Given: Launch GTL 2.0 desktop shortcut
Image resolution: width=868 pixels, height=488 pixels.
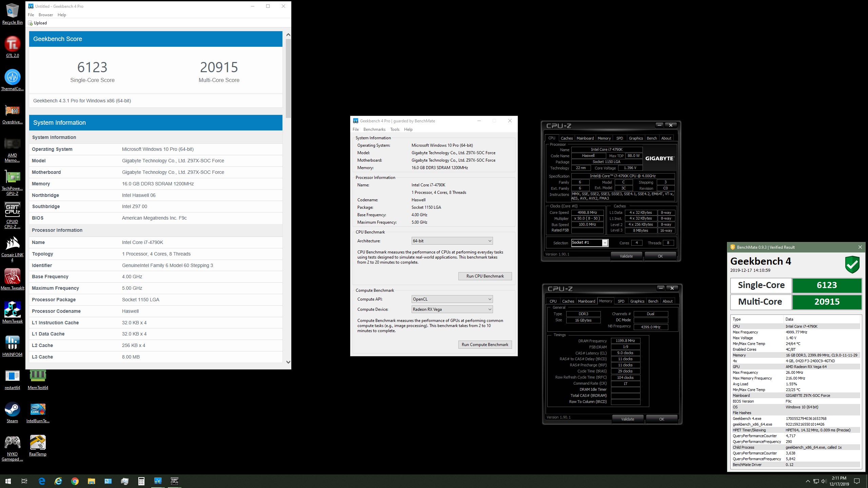Looking at the screenshot, I should pyautogui.click(x=13, y=46).
